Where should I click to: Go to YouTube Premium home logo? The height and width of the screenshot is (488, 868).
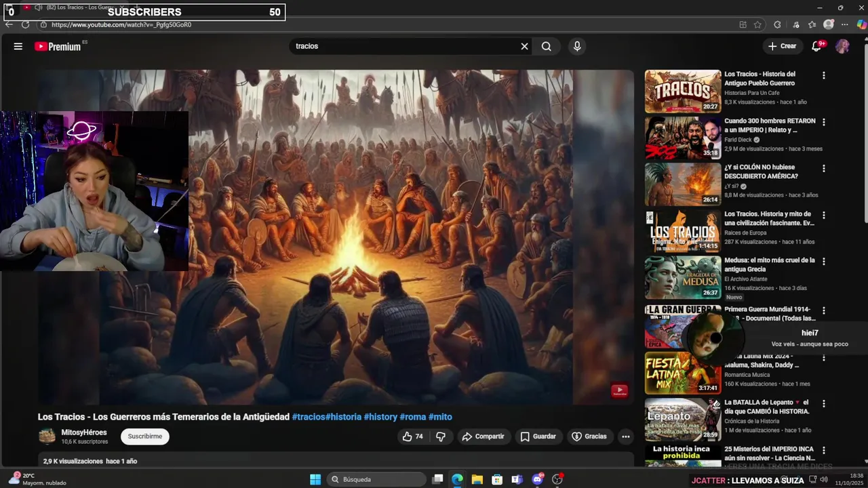click(x=58, y=46)
